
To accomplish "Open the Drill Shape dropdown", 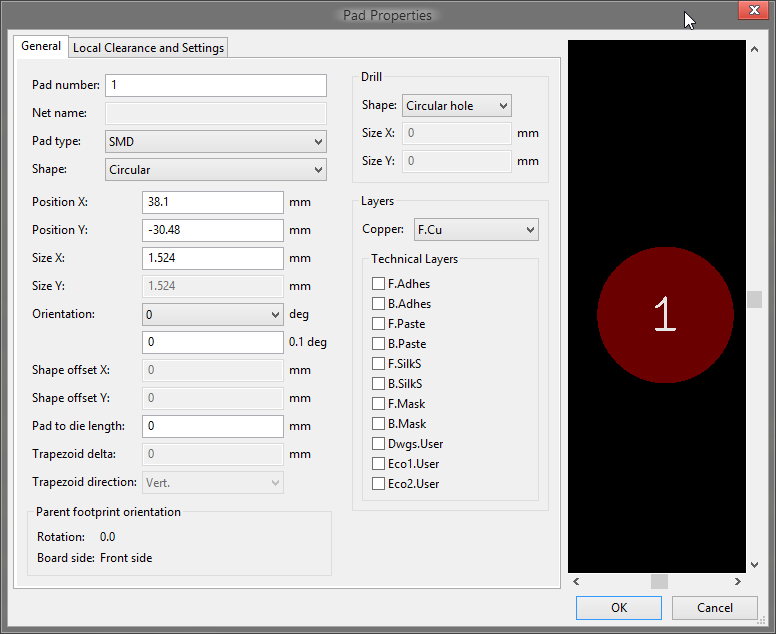I will coord(456,106).
